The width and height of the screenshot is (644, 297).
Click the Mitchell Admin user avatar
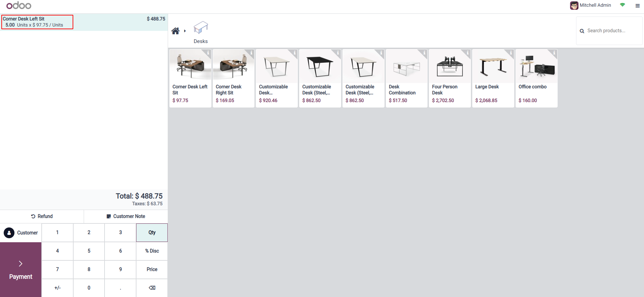[x=574, y=5]
